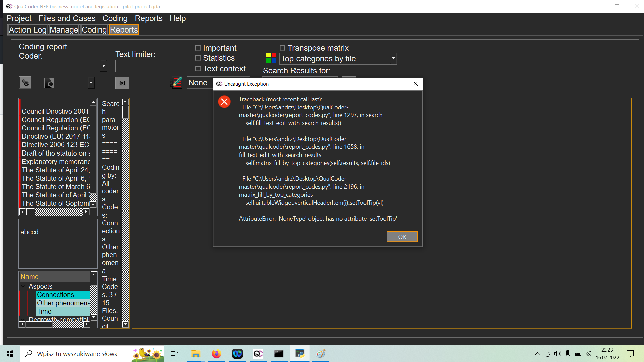Click the curly braces attributes icon

point(122,83)
